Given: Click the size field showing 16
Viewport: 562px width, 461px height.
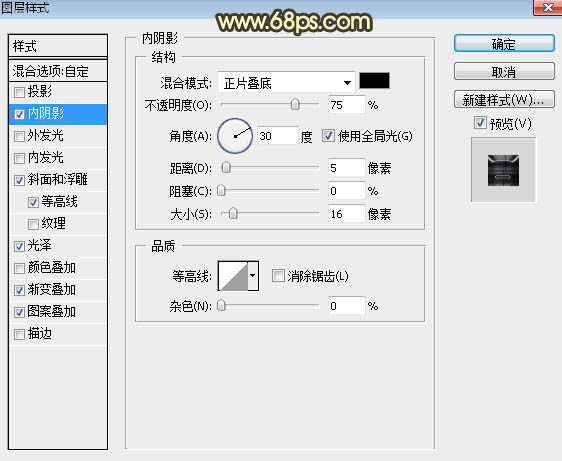Looking at the screenshot, I should click(346, 214).
